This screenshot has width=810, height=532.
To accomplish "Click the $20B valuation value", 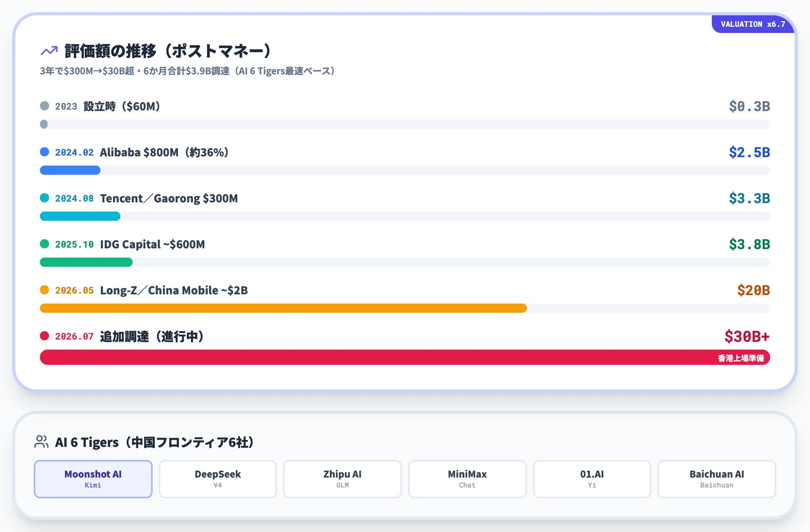I will point(754,290).
